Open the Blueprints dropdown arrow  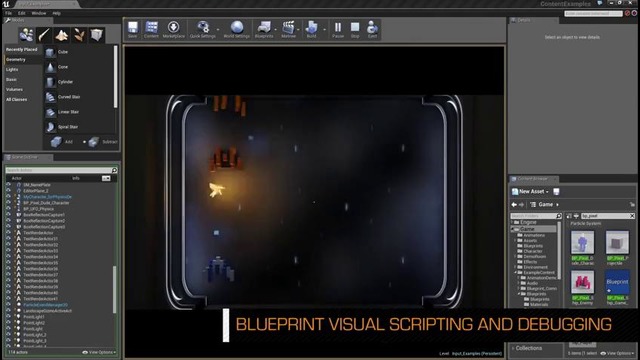pyautogui.click(x=276, y=29)
